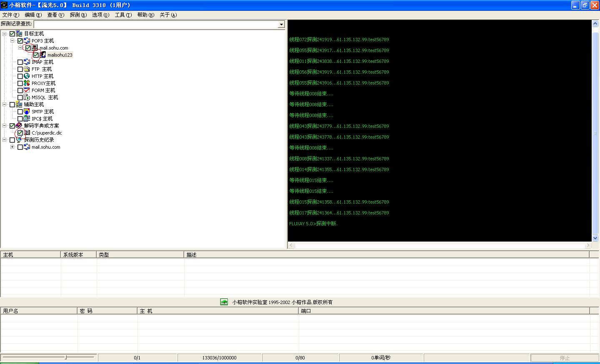Uncheck the POP3 主机 checkbox
Screen dimensions: 600x364
[x=20, y=41]
